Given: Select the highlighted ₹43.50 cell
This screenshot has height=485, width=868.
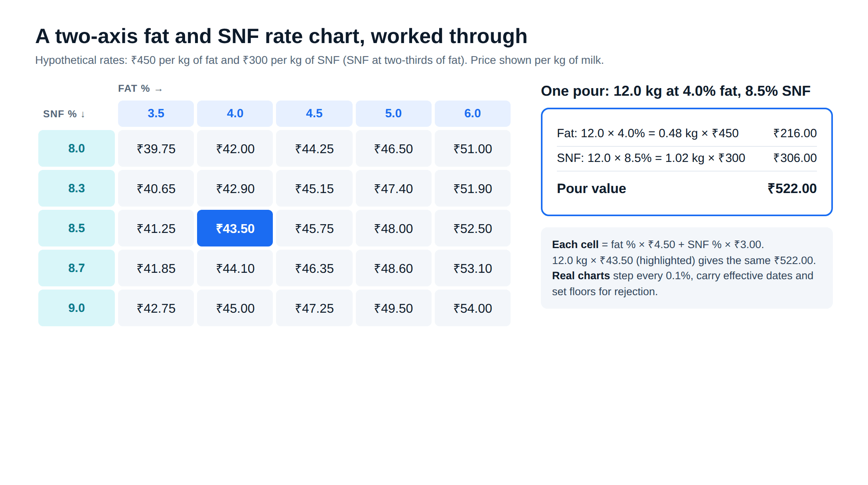Looking at the screenshot, I should (235, 228).
